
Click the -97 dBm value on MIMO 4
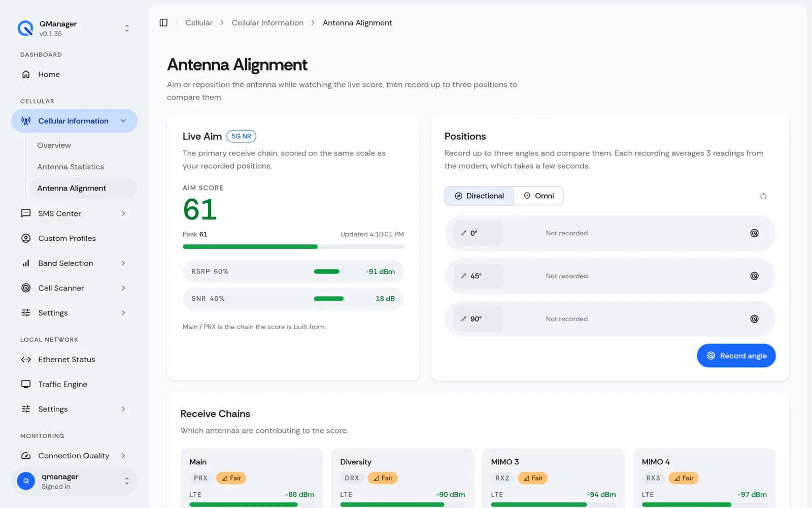tap(752, 495)
